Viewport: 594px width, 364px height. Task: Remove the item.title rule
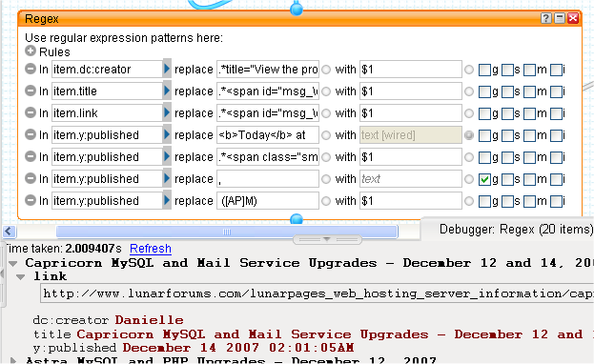point(31,91)
